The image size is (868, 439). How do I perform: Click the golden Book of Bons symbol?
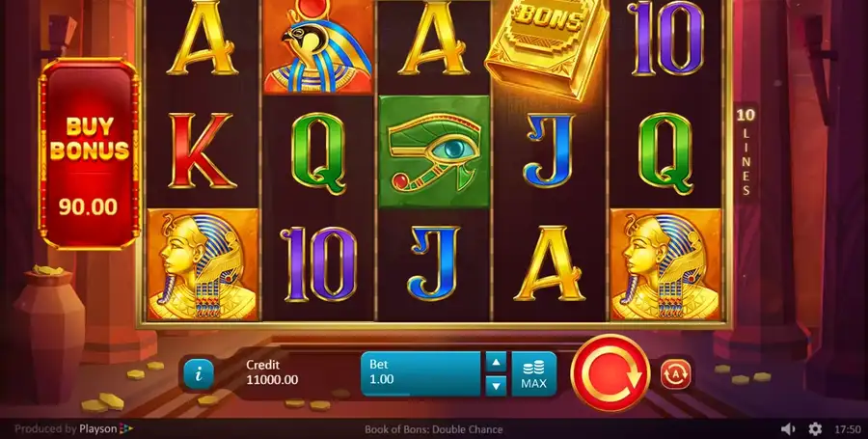tap(547, 46)
